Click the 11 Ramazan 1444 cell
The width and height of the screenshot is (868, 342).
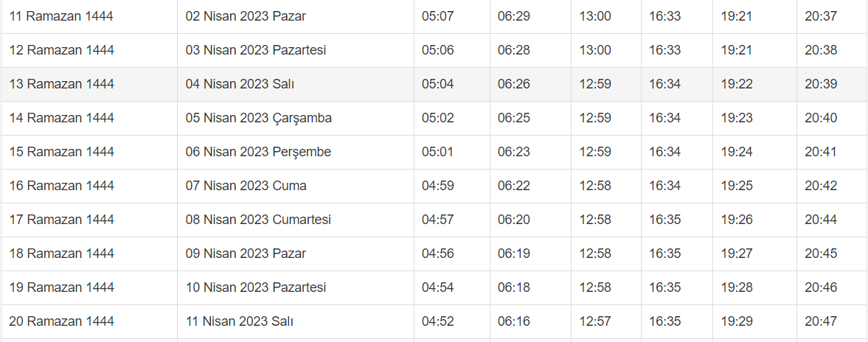click(61, 16)
